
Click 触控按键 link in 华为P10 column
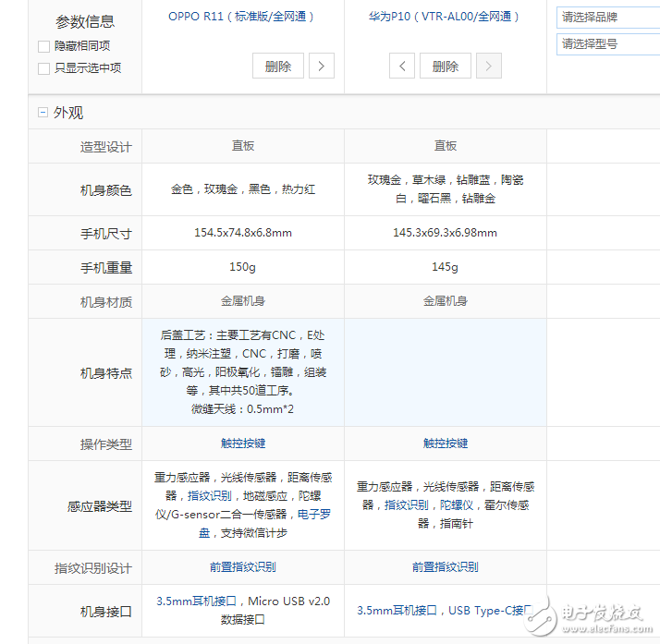(446, 444)
